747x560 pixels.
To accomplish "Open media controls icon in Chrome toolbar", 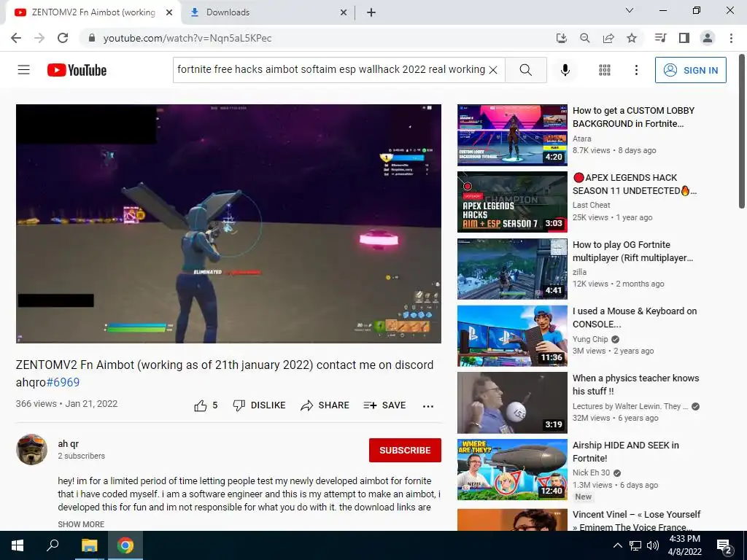I will click(660, 38).
